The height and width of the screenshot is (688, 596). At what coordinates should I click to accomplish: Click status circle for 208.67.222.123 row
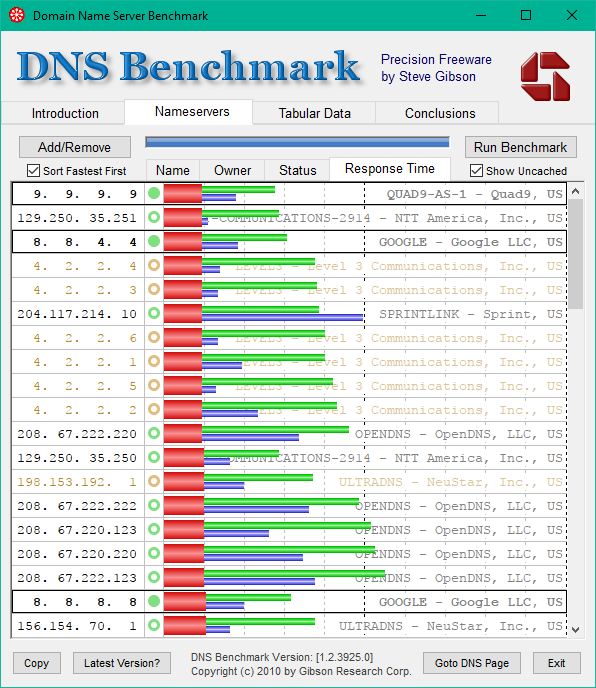pyautogui.click(x=154, y=577)
